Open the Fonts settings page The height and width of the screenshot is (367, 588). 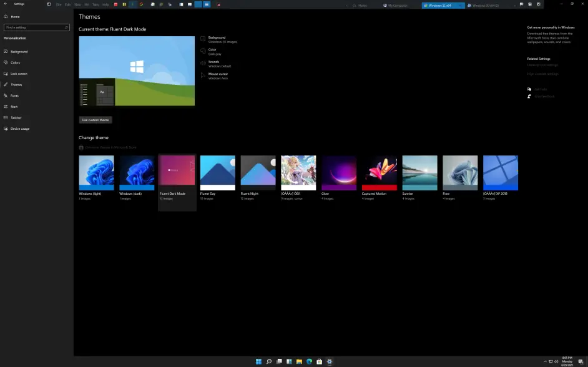[11, 95]
